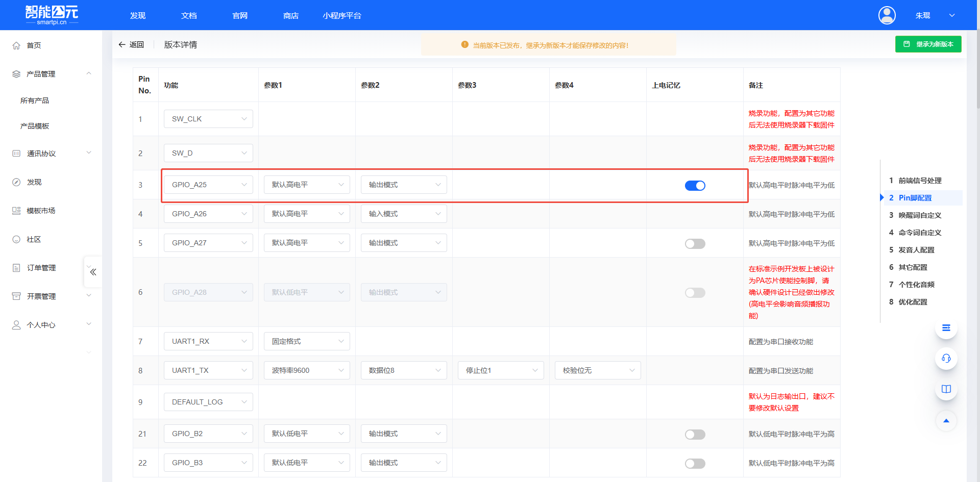Image resolution: width=980 pixels, height=482 pixels.
Task: Click the 继承为新版本 button
Action: (x=928, y=44)
